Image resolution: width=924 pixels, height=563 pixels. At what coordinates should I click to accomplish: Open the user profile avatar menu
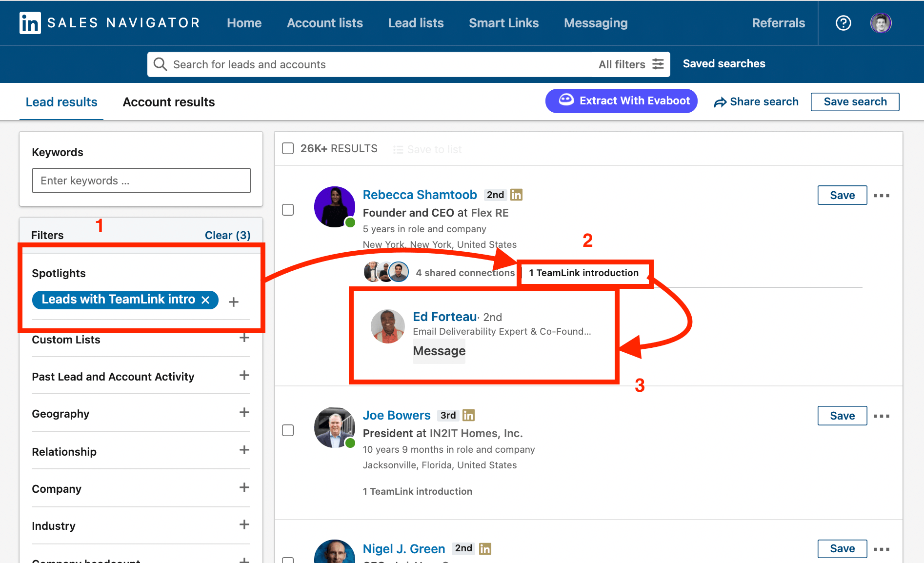(881, 23)
